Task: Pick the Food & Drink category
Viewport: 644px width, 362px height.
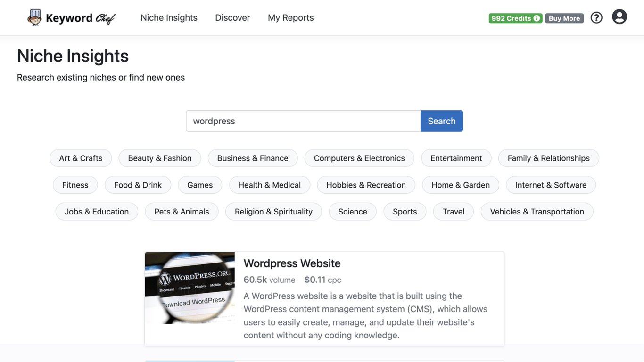Action: pos(138,185)
